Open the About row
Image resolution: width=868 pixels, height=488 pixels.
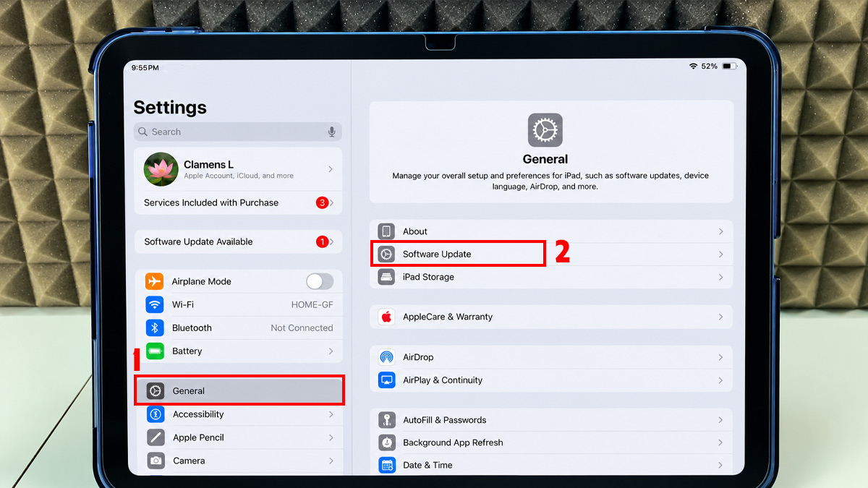point(551,231)
